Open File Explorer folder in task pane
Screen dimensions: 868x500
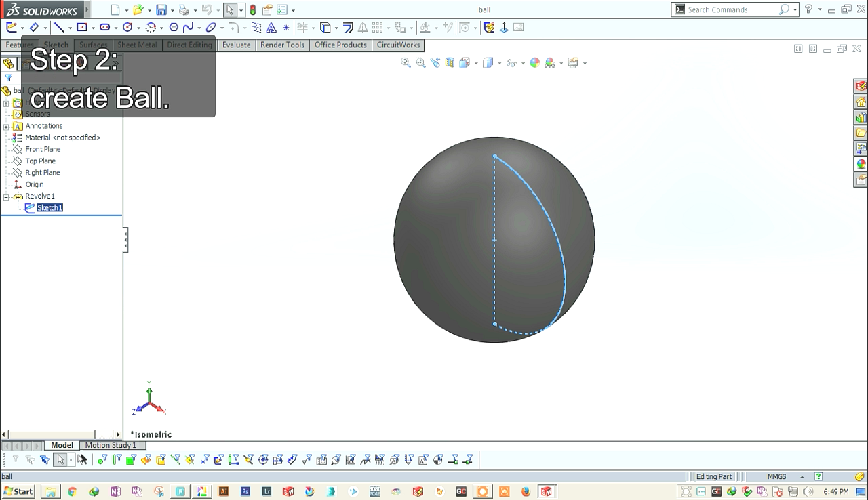[x=861, y=133]
